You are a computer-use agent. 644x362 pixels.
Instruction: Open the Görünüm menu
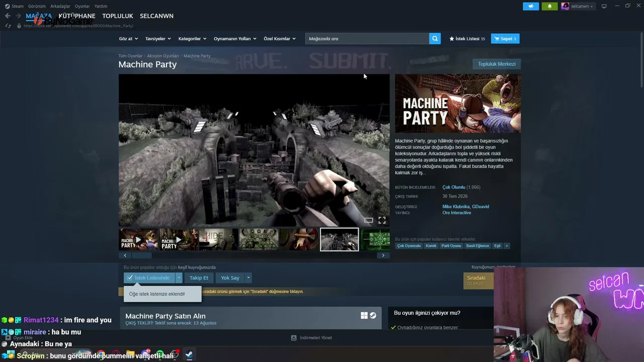(x=37, y=6)
